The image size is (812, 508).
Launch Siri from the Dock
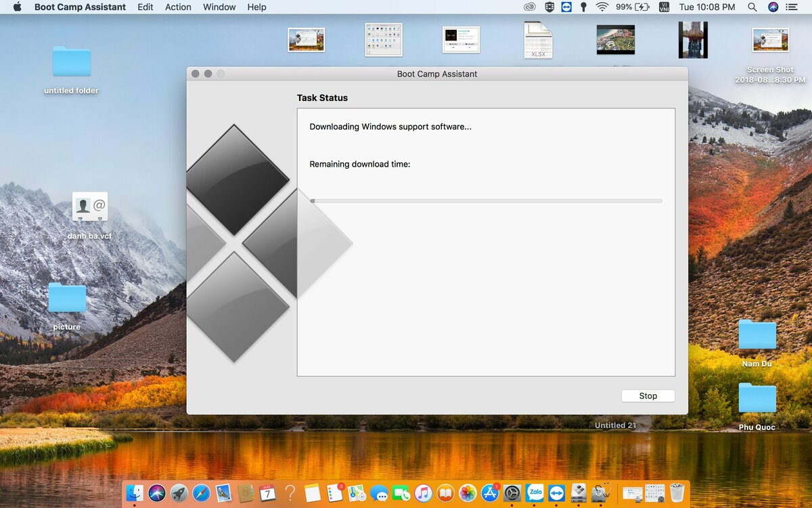pyautogui.click(x=157, y=492)
